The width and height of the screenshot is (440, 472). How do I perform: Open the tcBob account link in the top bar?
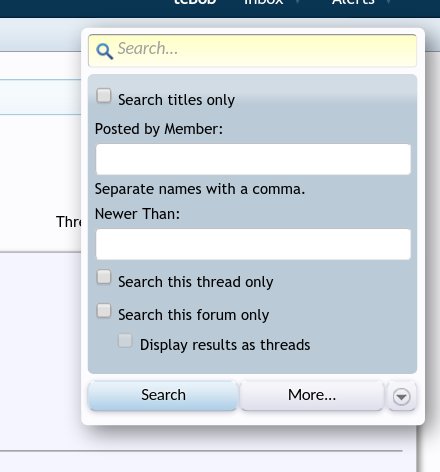195,3
